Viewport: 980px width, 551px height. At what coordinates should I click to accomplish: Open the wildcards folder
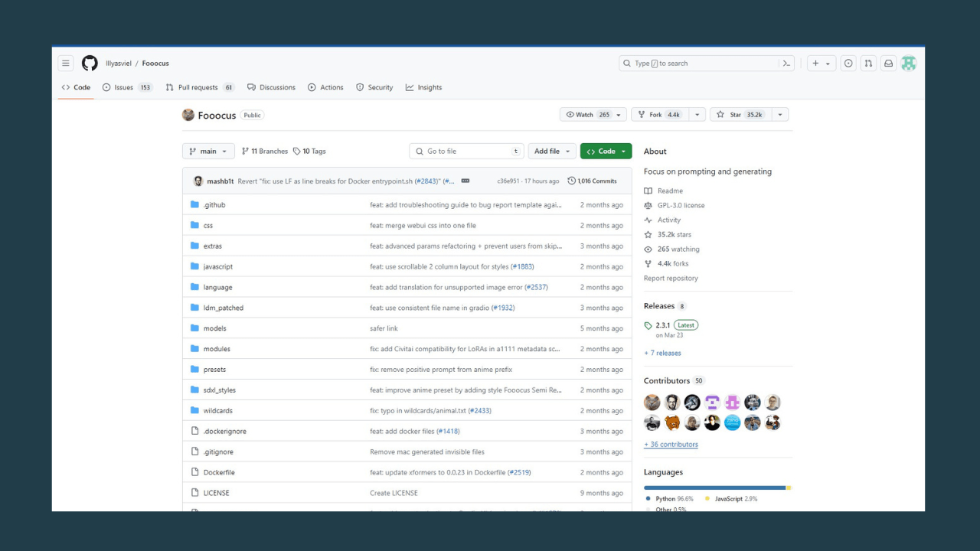[217, 411]
